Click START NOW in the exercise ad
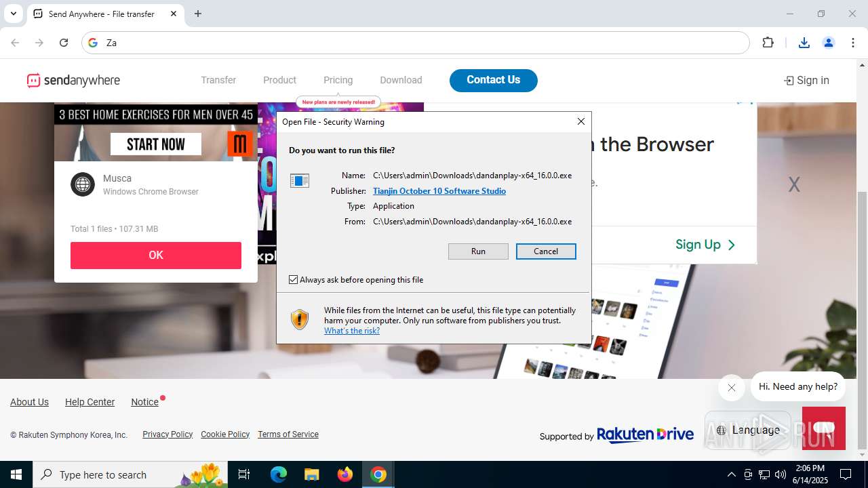 (x=156, y=144)
